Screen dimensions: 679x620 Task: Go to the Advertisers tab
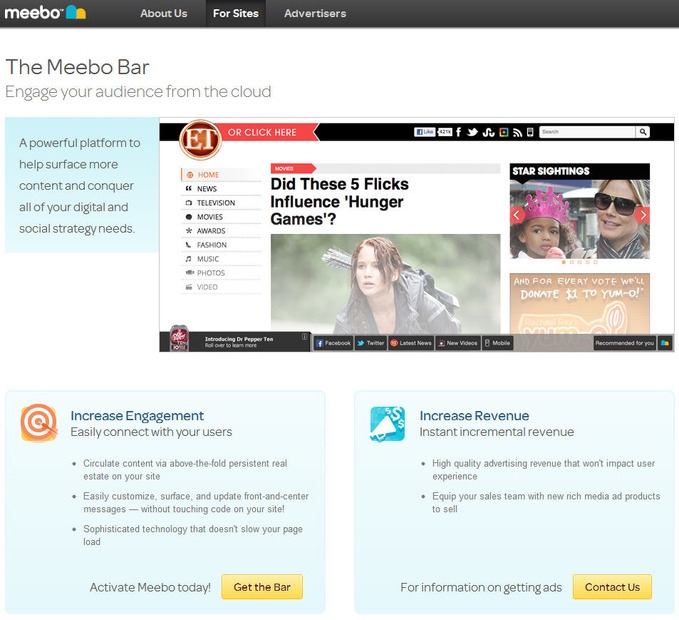(315, 13)
